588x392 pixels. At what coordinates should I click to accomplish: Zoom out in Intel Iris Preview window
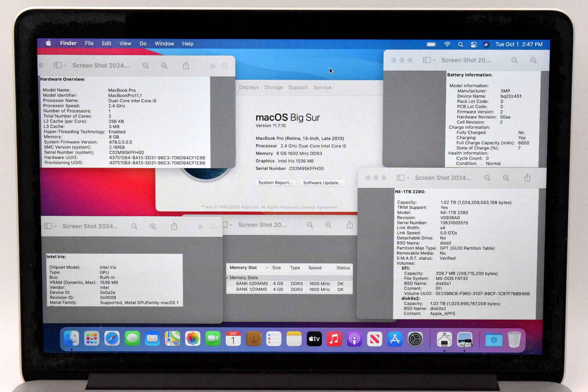[x=135, y=227]
